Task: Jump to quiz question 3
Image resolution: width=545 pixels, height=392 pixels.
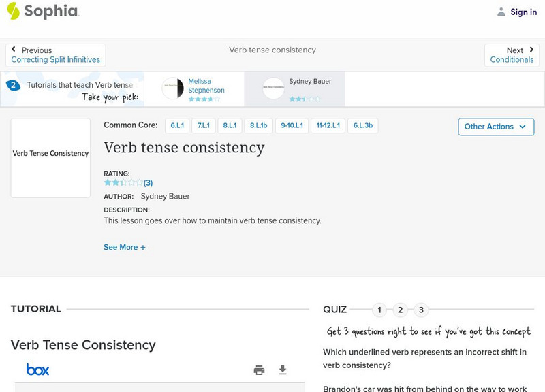Action: tap(421, 310)
